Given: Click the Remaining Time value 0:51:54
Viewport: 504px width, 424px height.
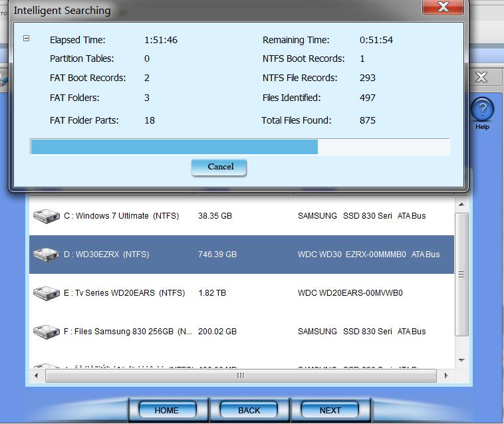Looking at the screenshot, I should (376, 40).
